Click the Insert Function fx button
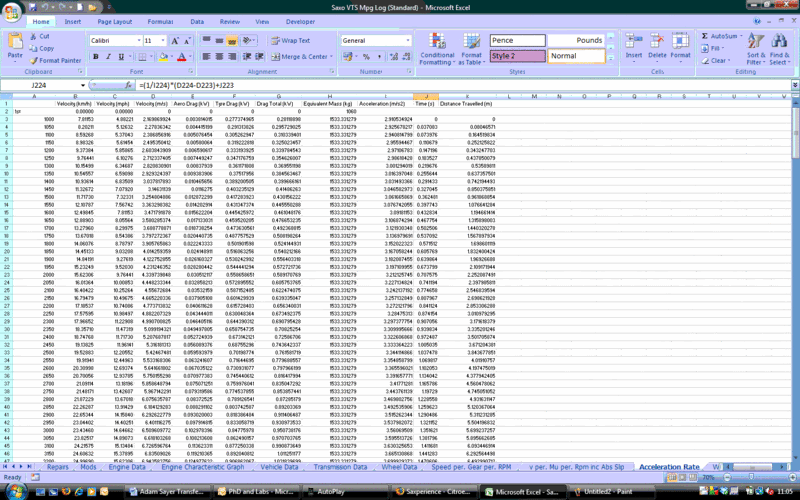This screenshot has height=500, width=800. tap(129, 85)
